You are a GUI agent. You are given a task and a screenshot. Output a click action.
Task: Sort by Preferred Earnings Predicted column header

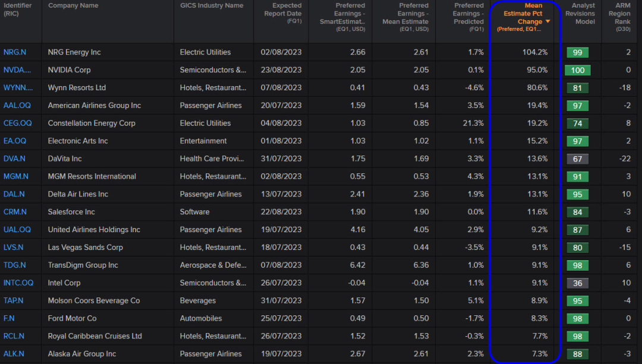tap(468, 17)
